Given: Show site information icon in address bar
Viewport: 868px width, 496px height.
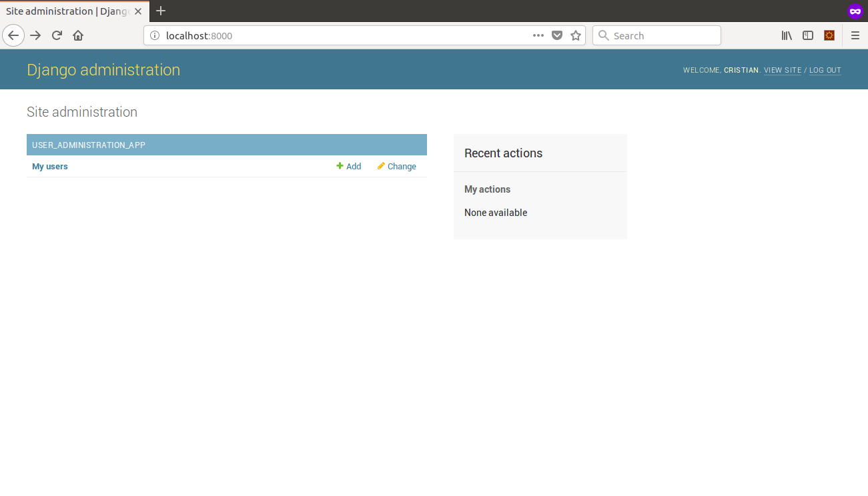Looking at the screenshot, I should coord(155,36).
